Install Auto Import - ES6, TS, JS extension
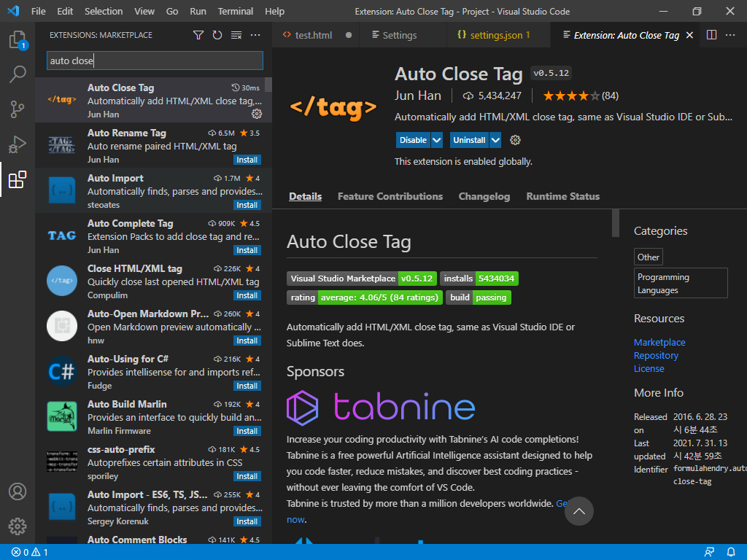The width and height of the screenshot is (747, 560). (x=247, y=522)
